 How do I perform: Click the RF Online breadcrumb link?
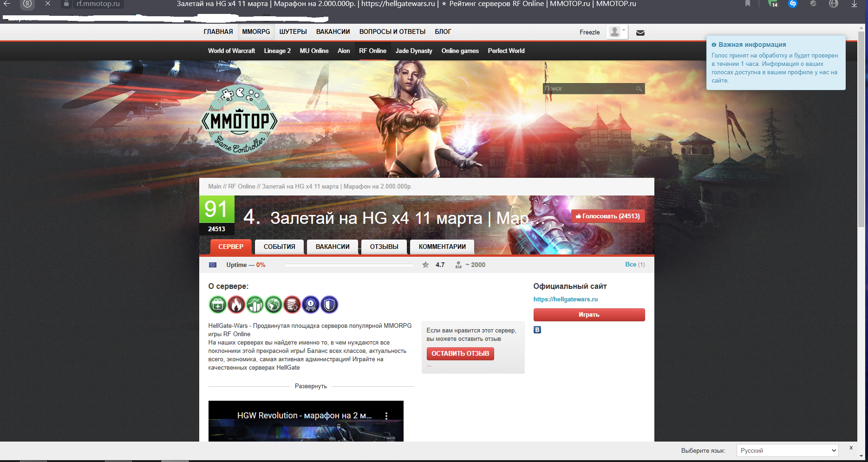tap(241, 186)
